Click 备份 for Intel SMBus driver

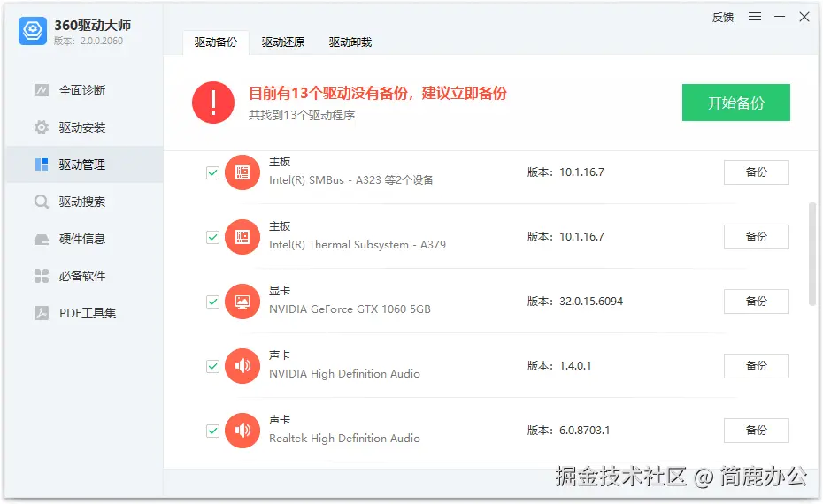point(757,172)
